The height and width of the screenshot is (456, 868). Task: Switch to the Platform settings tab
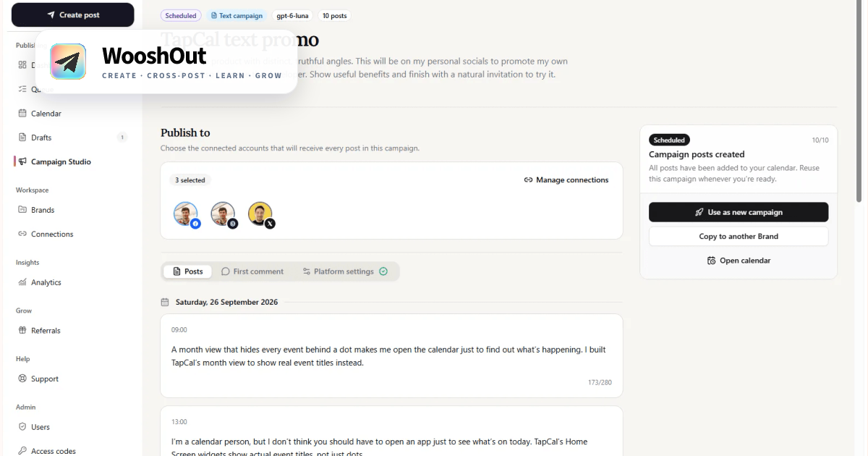coord(345,271)
